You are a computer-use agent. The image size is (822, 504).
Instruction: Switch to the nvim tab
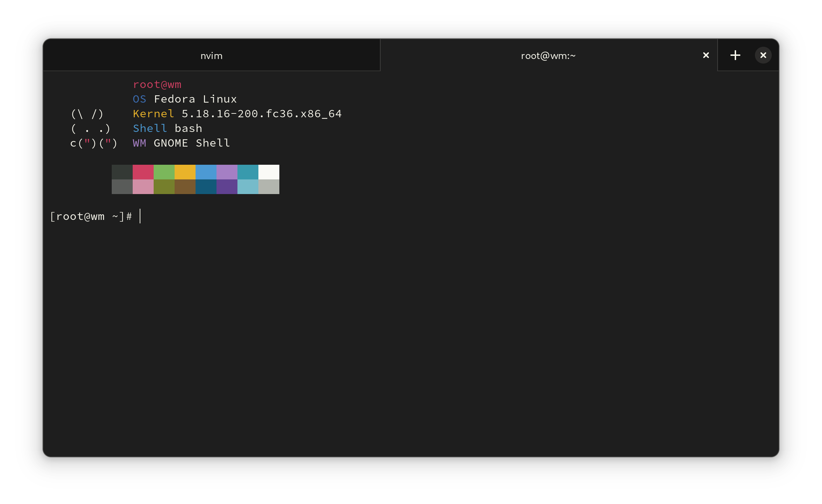pos(211,56)
